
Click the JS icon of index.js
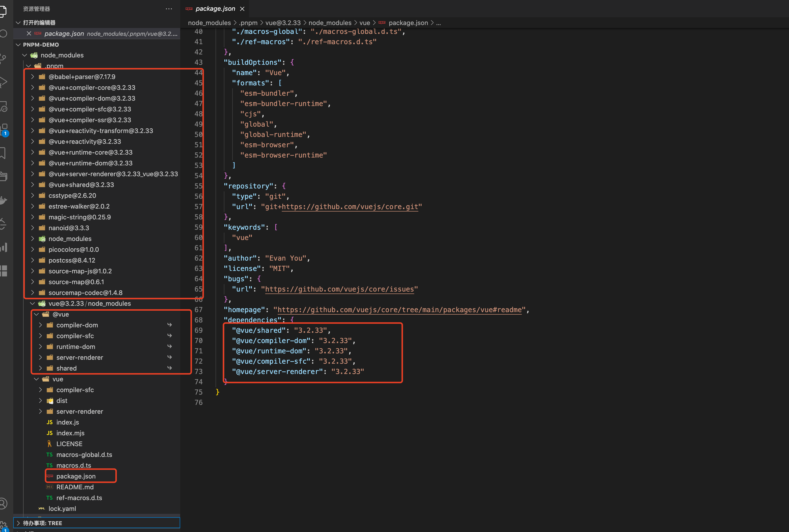(50, 422)
